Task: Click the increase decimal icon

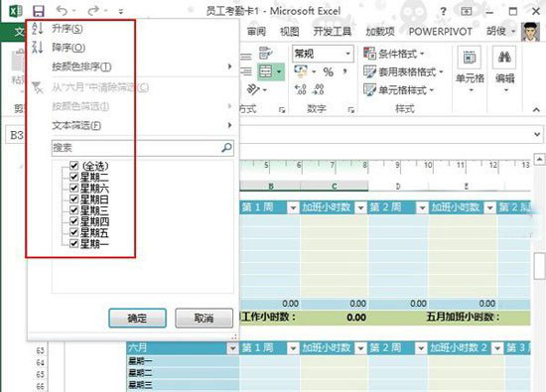Action: [301, 89]
